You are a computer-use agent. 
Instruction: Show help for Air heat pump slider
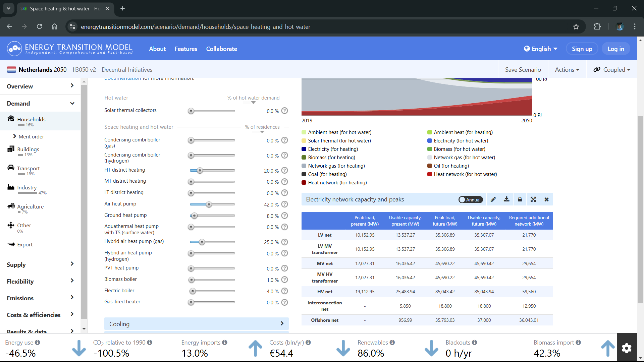click(x=285, y=204)
